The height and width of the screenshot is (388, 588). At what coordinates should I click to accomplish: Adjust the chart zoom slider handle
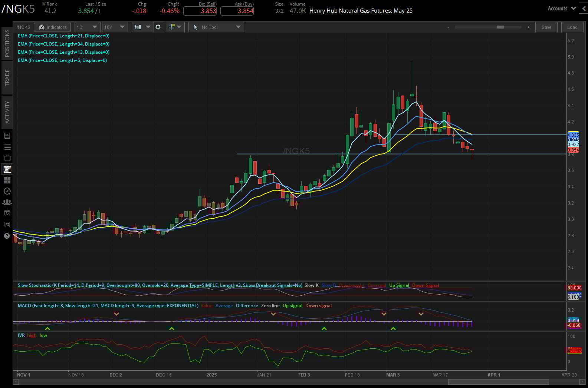pos(500,27)
